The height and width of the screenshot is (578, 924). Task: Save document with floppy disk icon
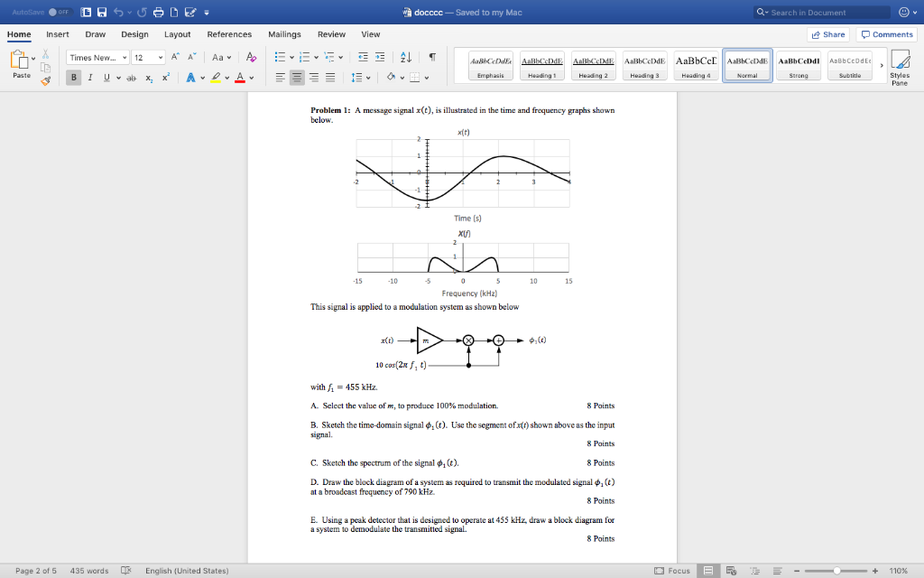click(102, 13)
